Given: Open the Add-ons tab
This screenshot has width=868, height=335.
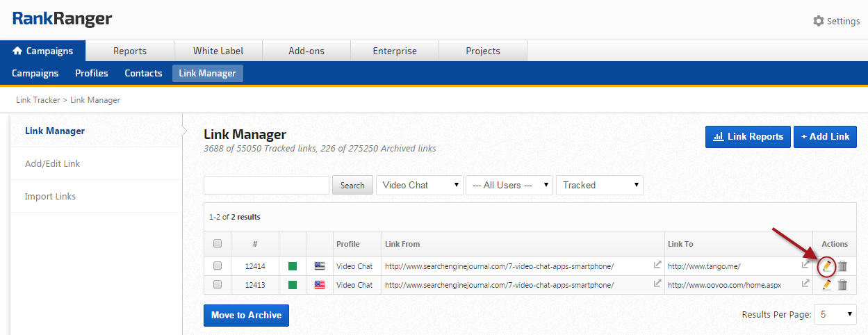Looking at the screenshot, I should click(x=306, y=51).
